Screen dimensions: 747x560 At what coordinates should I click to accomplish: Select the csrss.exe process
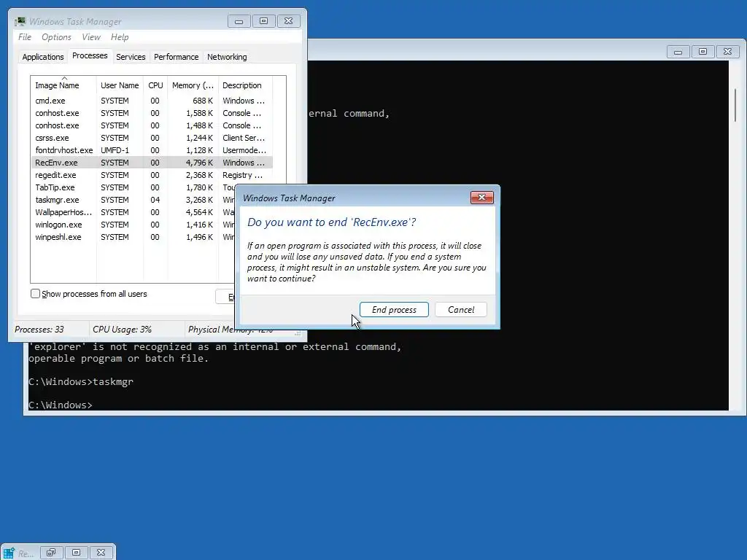152,138
